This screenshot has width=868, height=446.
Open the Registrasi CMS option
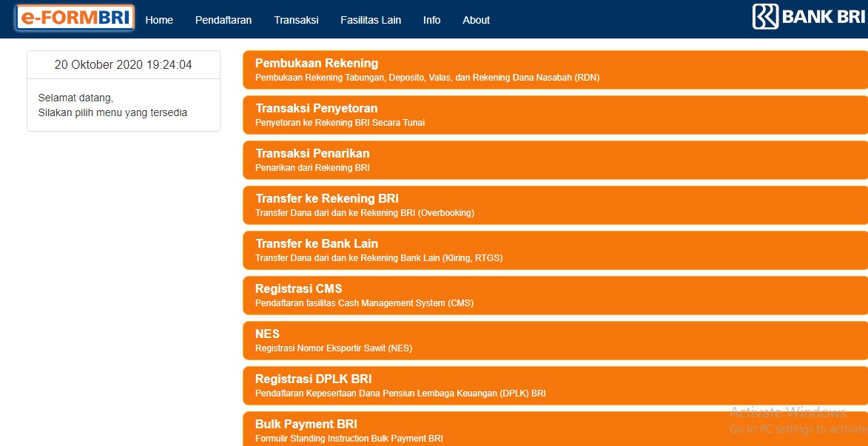click(x=555, y=296)
